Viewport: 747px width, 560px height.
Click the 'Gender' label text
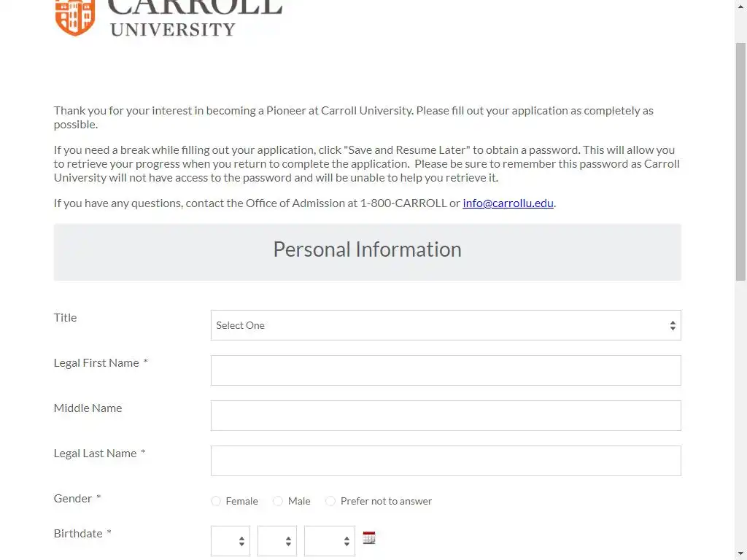coord(73,498)
